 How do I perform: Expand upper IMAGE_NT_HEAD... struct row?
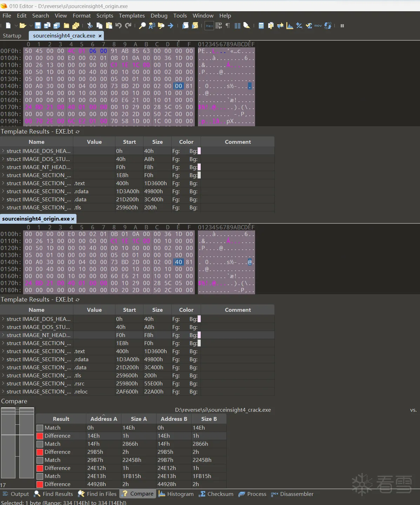[3, 167]
